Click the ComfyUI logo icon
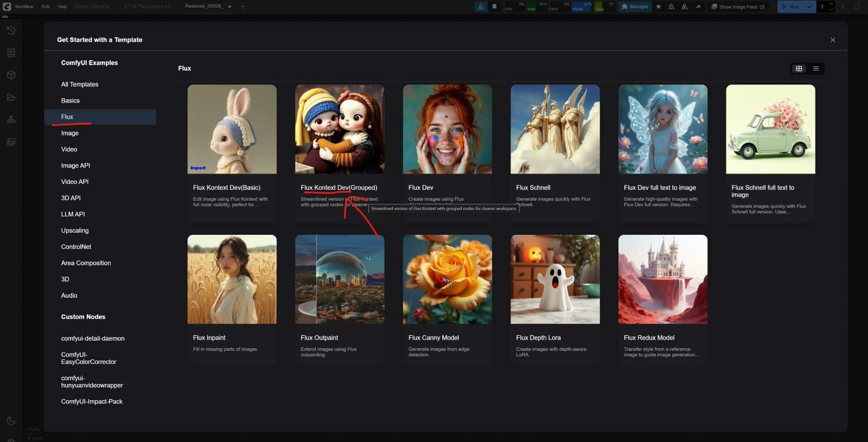Viewport: 868px width, 442px height. [x=7, y=7]
